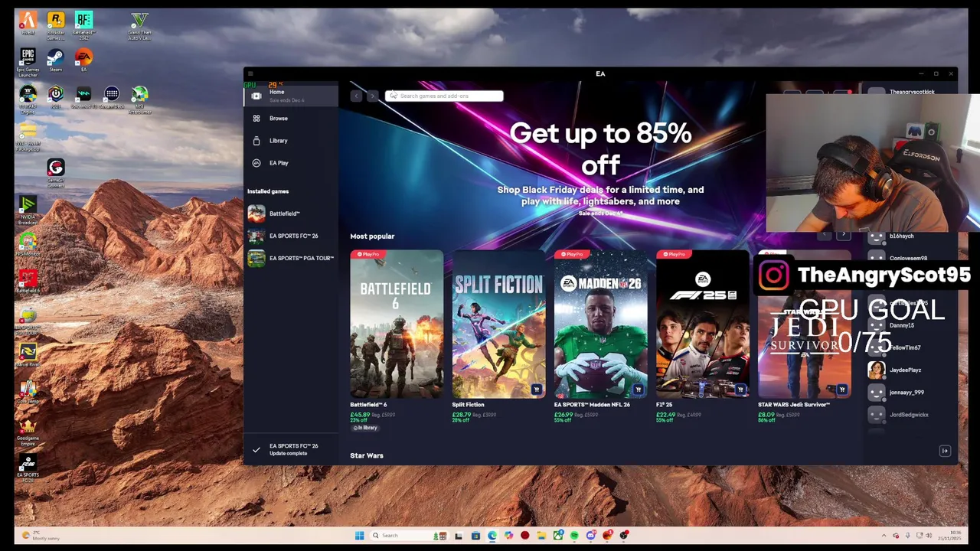Select friend JaydeePlayz in the friends list

906,370
